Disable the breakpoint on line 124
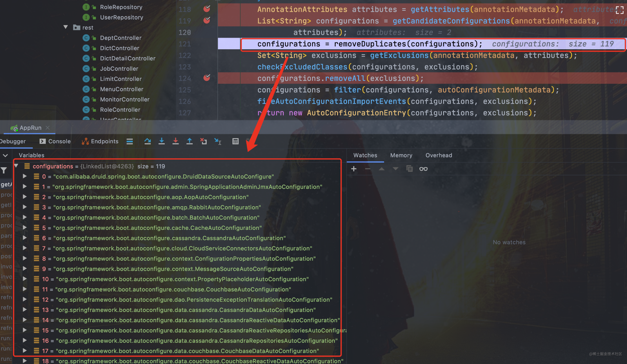Image resolution: width=627 pixels, height=364 pixels. tap(207, 78)
